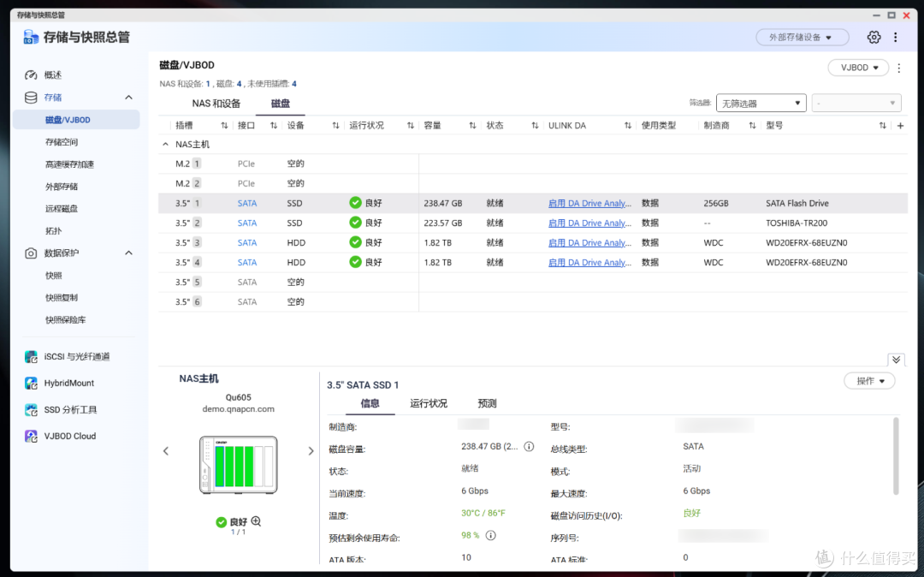
Task: Open Disks/VJBOD in the sidebar
Action: point(76,120)
